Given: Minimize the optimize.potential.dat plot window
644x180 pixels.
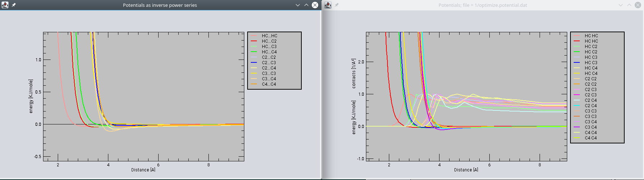Looking at the screenshot, I should tap(621, 5).
